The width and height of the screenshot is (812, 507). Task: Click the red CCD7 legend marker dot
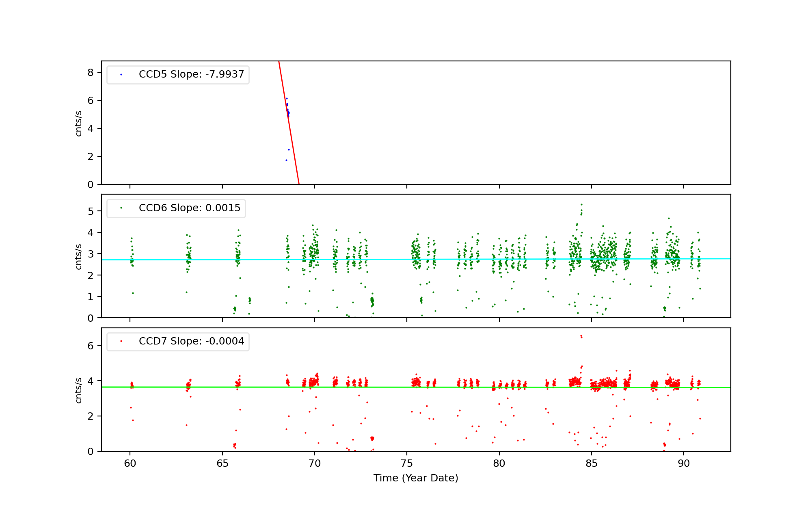click(x=121, y=341)
